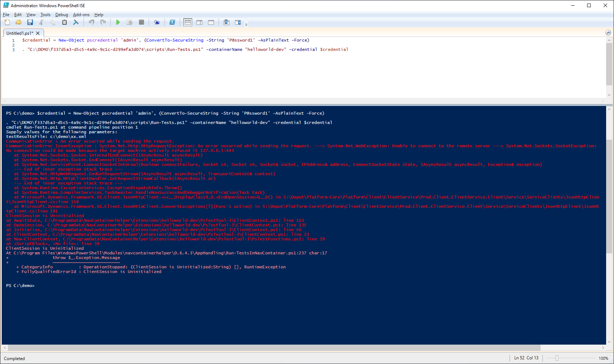
Task: Open new remote PowerShell tab
Action: (157, 22)
